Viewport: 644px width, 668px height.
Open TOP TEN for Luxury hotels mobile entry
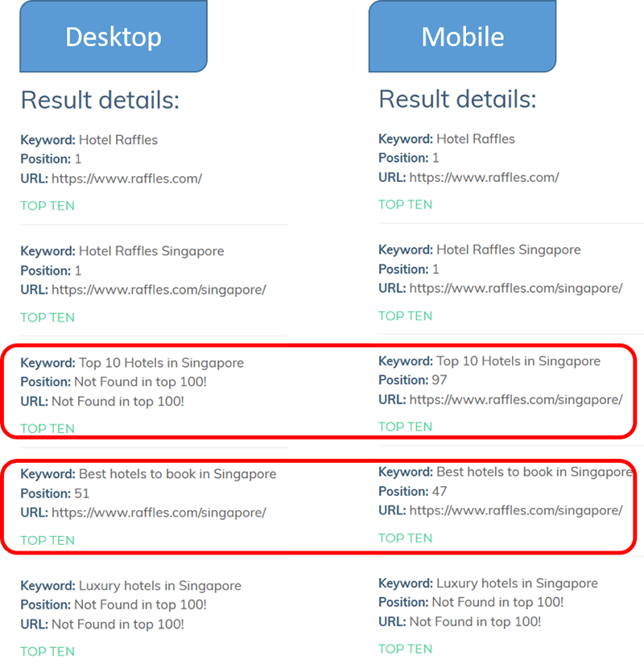[405, 649]
